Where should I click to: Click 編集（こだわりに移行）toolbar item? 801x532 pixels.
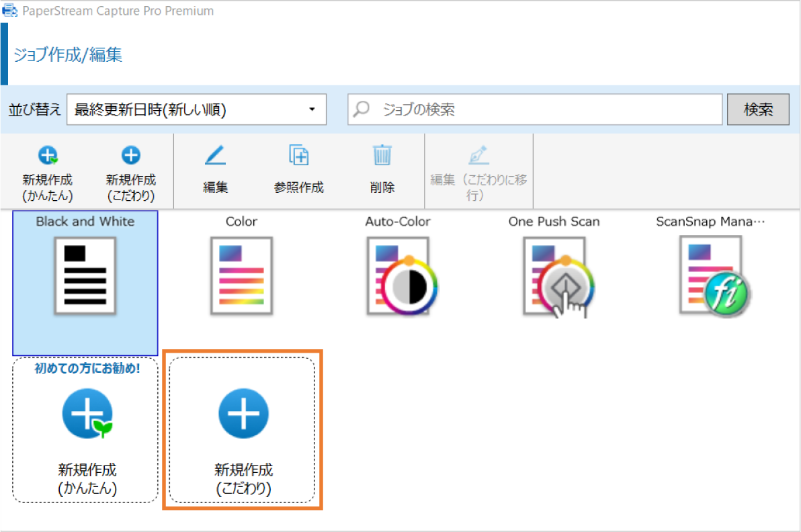click(x=478, y=171)
